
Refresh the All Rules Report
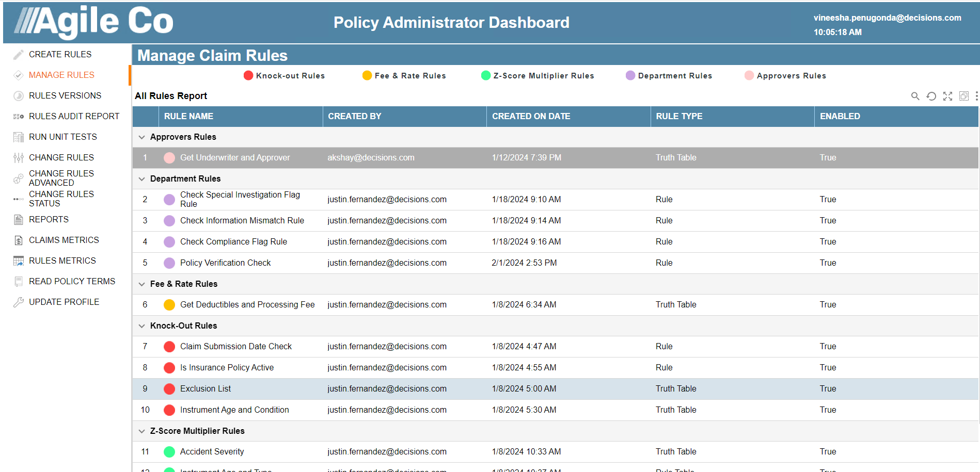931,96
